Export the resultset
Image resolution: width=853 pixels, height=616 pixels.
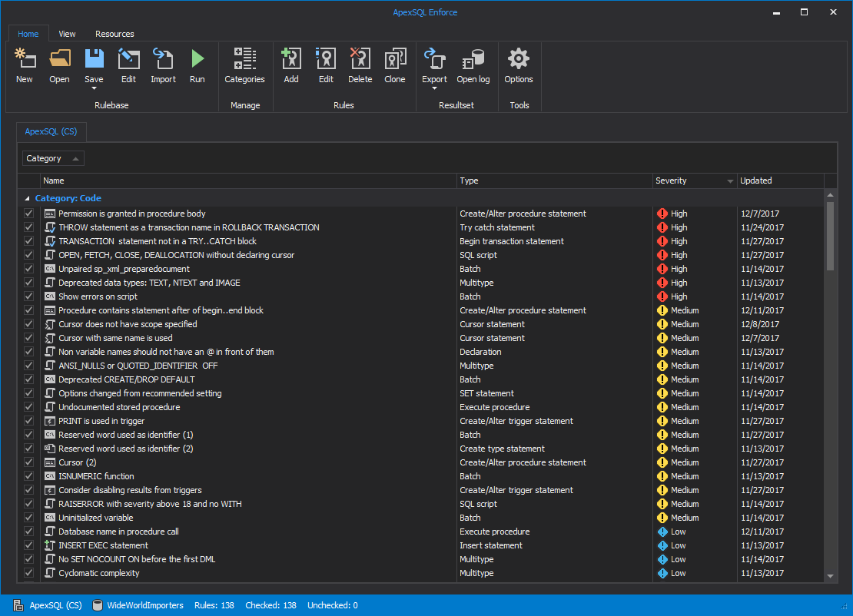434,65
